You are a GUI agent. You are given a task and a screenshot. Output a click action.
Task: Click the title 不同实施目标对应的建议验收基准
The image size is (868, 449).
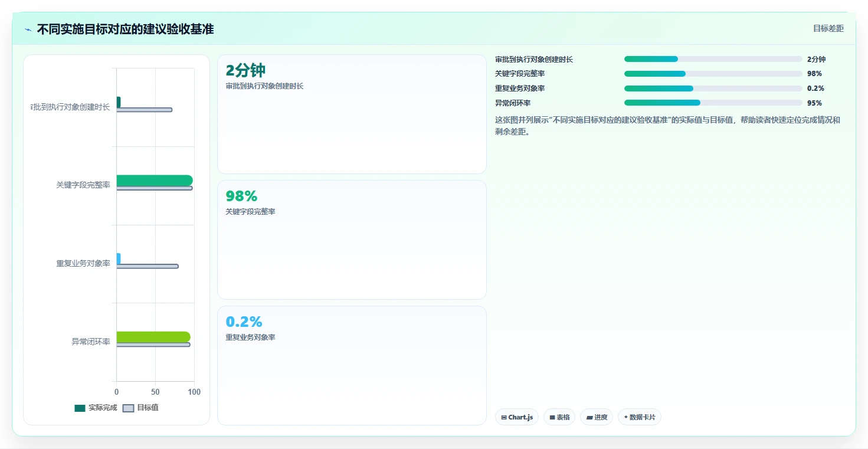point(125,29)
